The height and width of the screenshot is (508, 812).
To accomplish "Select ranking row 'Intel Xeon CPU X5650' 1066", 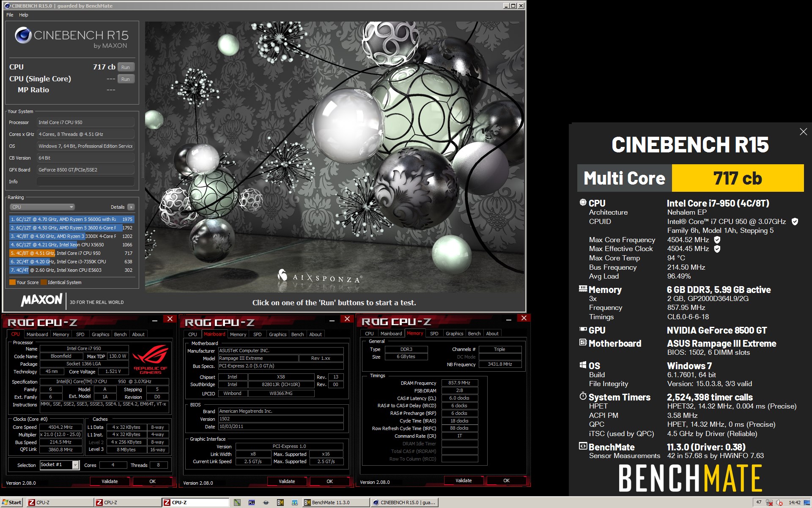I will (x=71, y=245).
